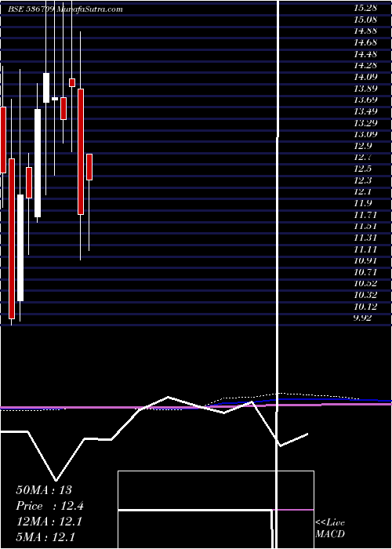The width and height of the screenshot is (392, 549).
Task: Click the <<Live MACD label
Action: coord(330,529)
